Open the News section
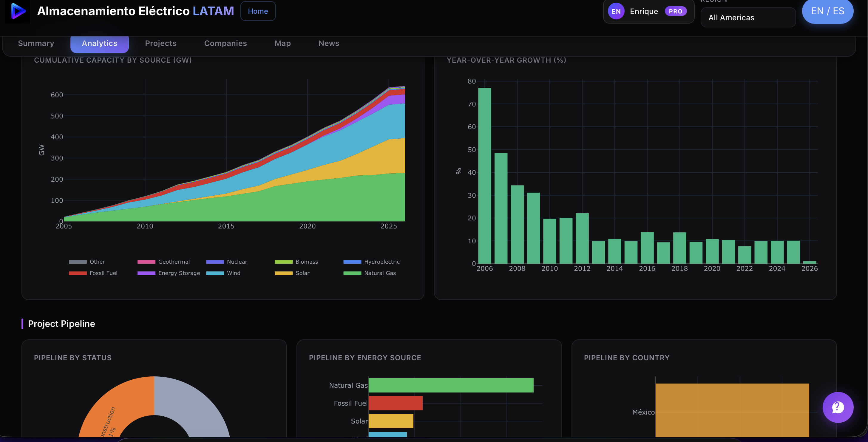Screen dimensions: 868x442 point(328,43)
